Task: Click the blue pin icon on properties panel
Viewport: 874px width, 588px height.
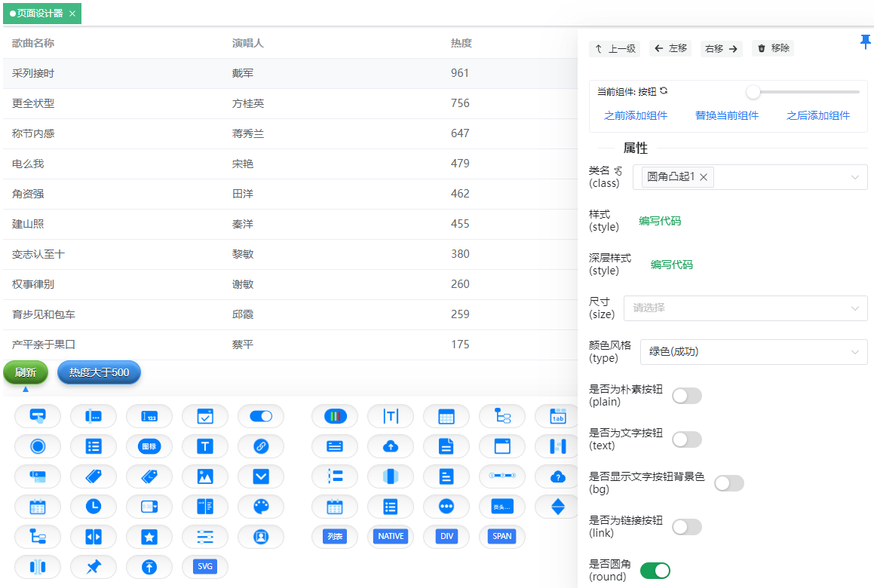Action: tap(865, 41)
